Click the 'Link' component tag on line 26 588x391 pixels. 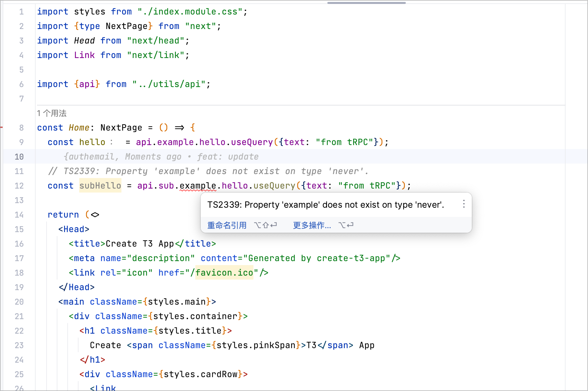(x=105, y=388)
